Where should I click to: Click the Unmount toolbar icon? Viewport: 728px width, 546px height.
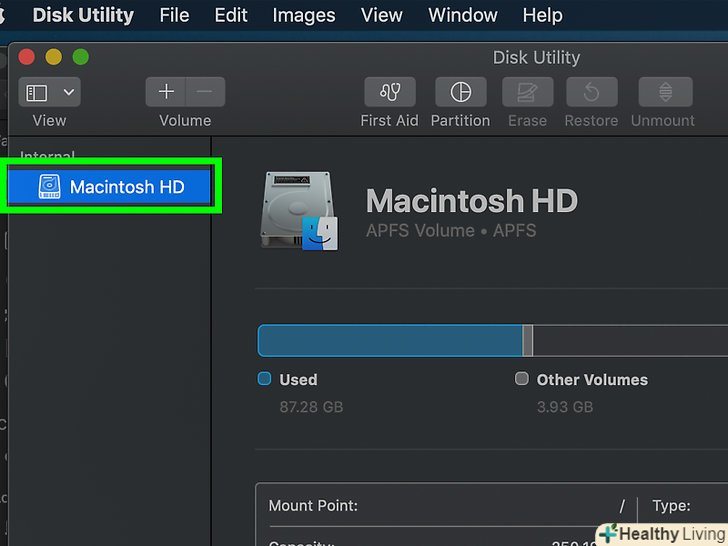tap(663, 93)
